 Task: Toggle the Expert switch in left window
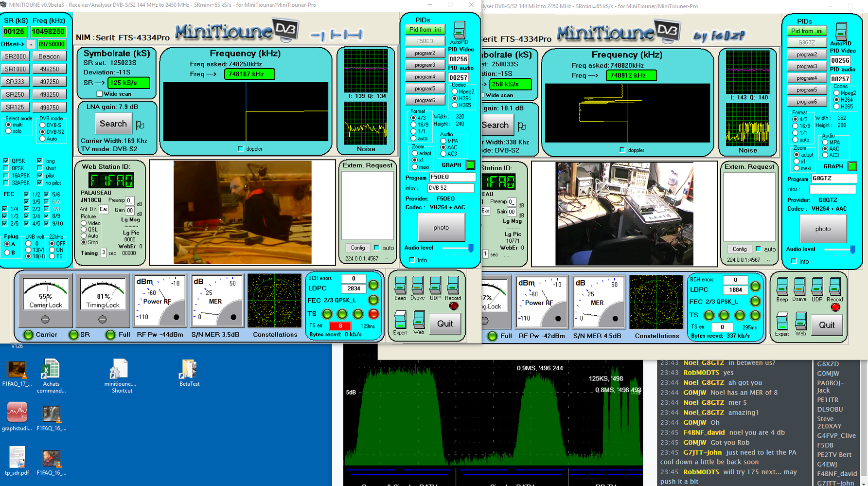pos(400,320)
